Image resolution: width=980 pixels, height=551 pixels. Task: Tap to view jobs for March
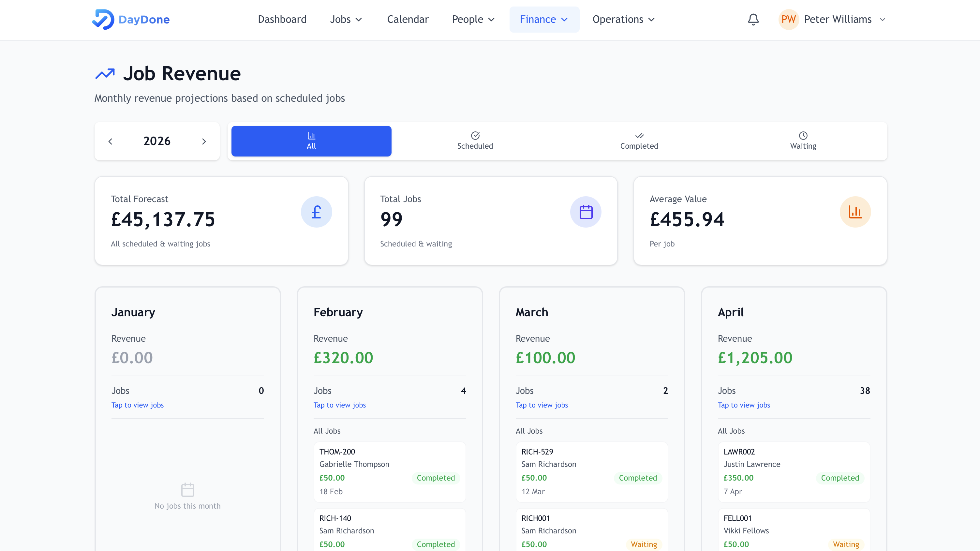[542, 405]
